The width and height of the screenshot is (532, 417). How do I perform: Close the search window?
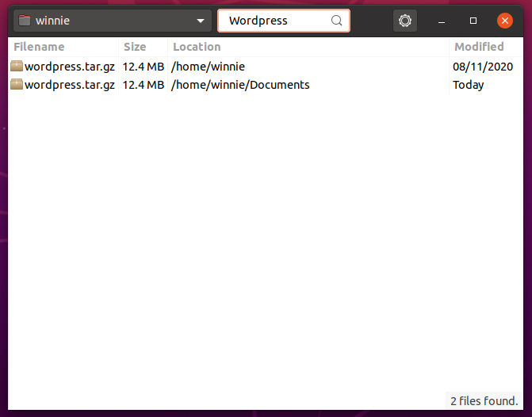click(x=505, y=21)
